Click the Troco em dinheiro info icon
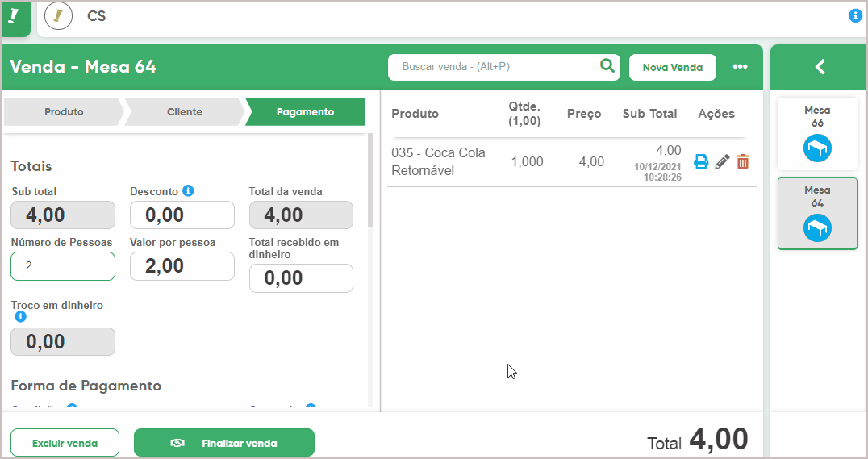Image resolution: width=868 pixels, height=459 pixels. coord(20,317)
